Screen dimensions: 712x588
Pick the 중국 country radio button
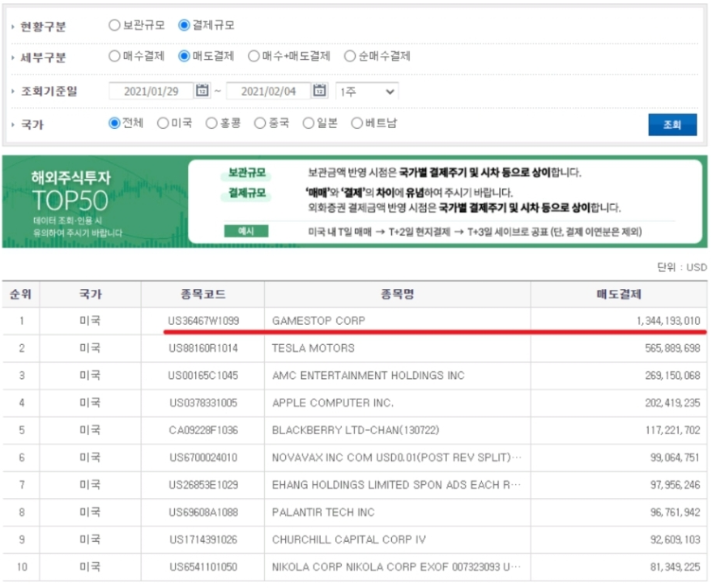[x=260, y=123]
